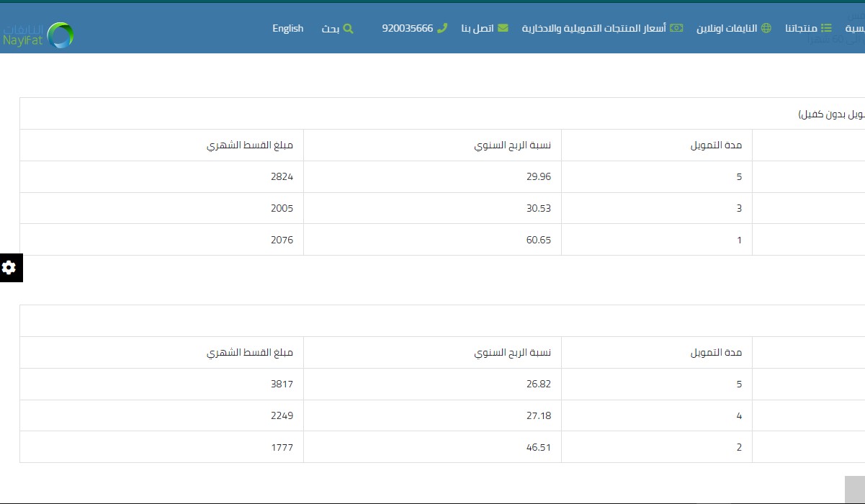Select the profit rate 46.51
This screenshot has width=865, height=504.
click(539, 448)
